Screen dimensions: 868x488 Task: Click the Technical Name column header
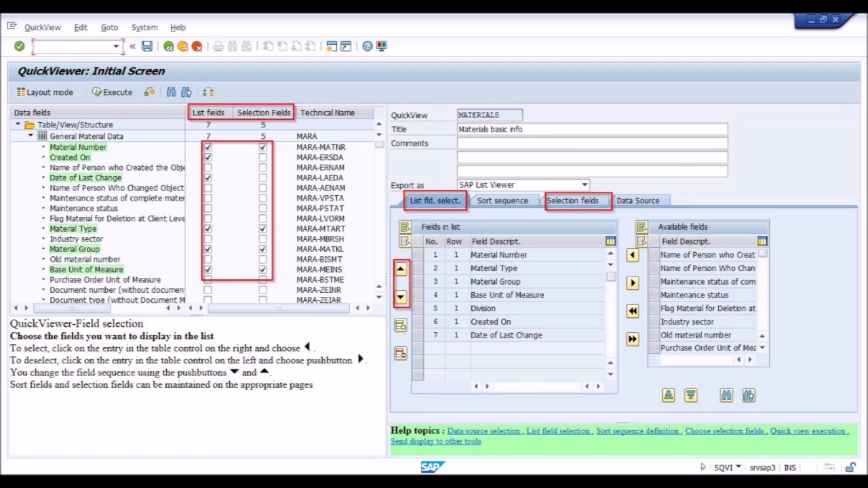[x=328, y=113]
